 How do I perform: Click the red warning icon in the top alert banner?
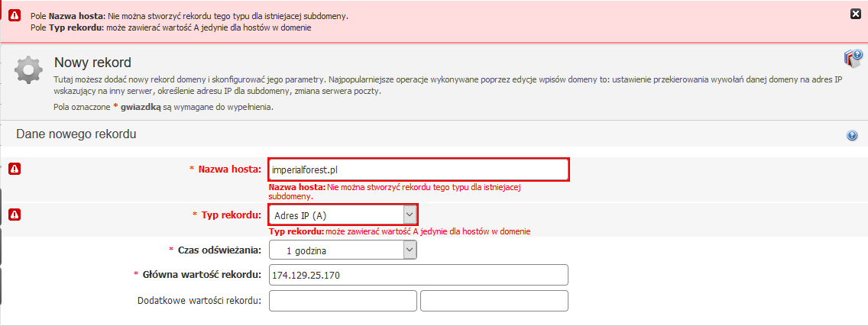15,16
